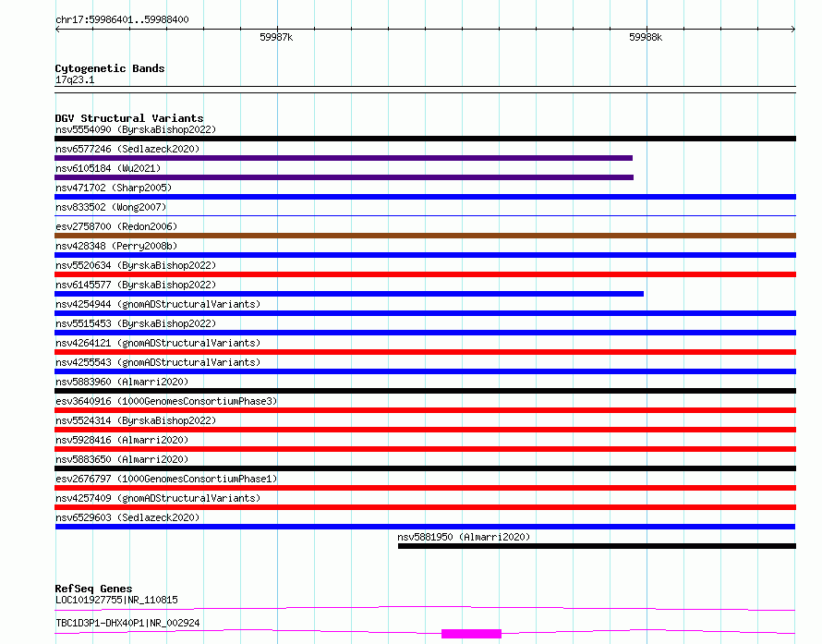
Task: Click the LOC101927755|NR_110815 gene label
Action: coord(116,600)
